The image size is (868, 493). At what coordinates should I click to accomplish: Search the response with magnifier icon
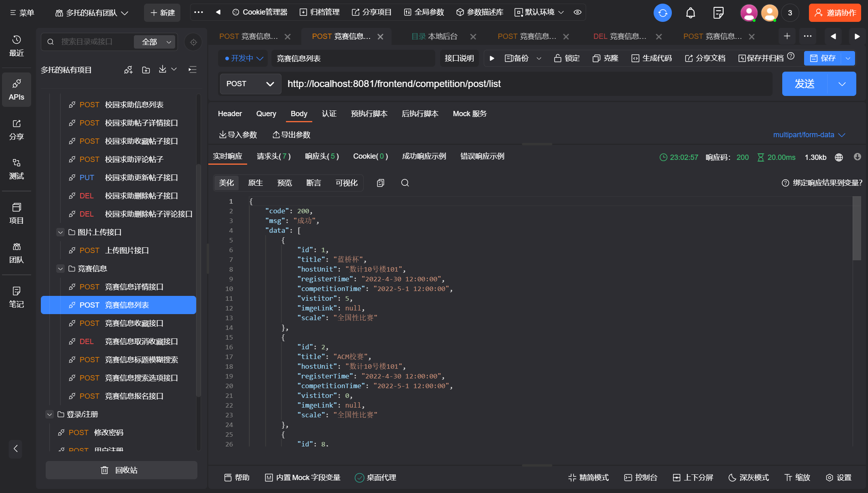tap(405, 183)
